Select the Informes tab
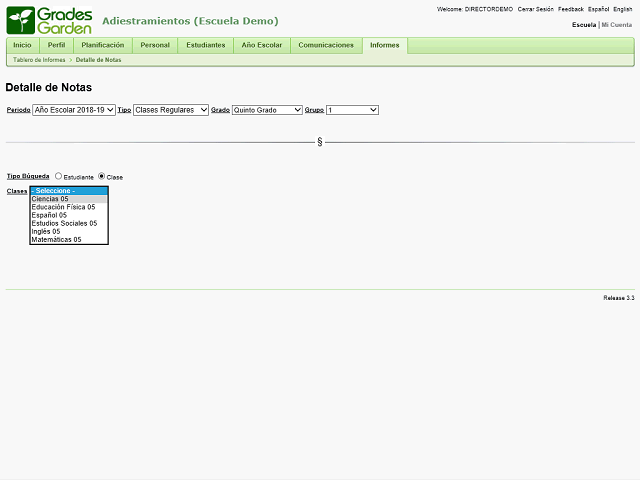 [385, 45]
